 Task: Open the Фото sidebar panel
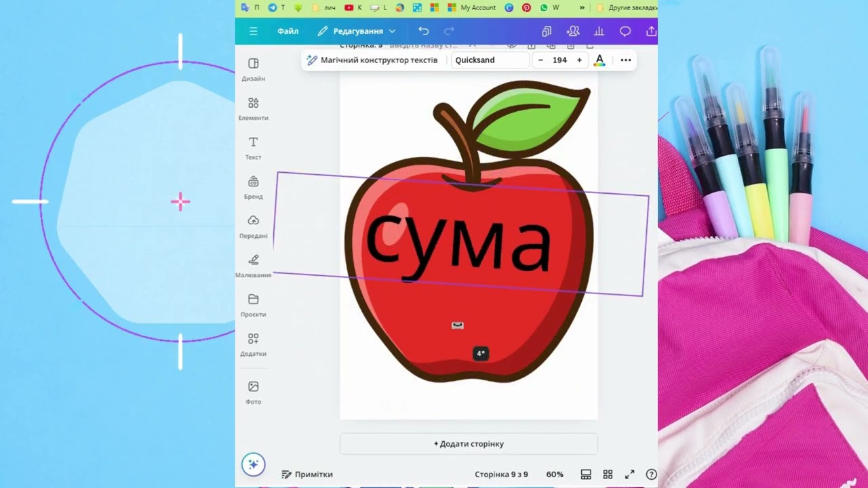pos(253,392)
